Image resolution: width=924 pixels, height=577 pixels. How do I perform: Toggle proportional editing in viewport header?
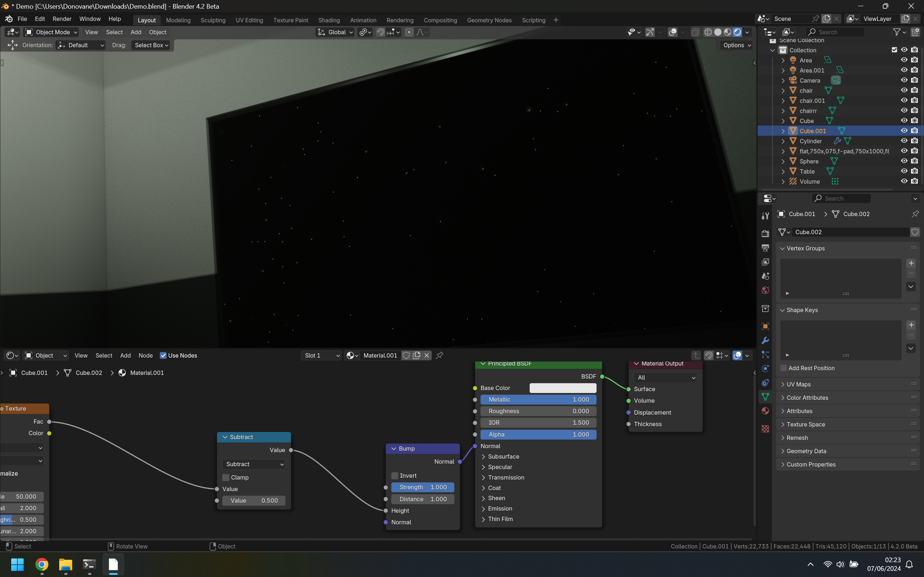point(409,32)
